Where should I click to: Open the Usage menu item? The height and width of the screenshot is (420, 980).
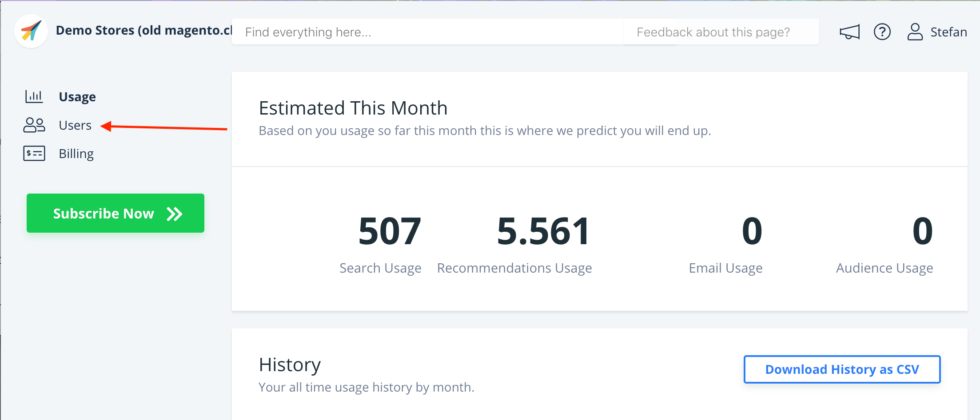click(77, 97)
